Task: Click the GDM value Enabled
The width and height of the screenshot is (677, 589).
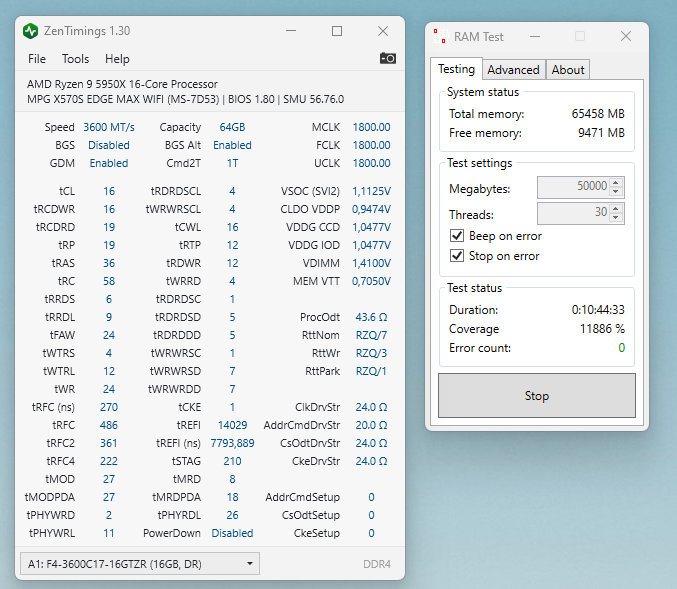Action: 109,163
